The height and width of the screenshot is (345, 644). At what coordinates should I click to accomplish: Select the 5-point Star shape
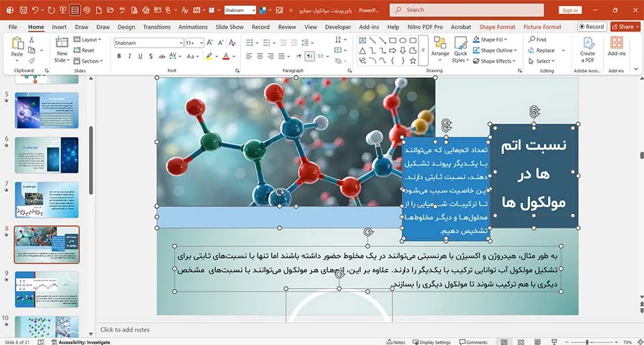tap(413, 61)
